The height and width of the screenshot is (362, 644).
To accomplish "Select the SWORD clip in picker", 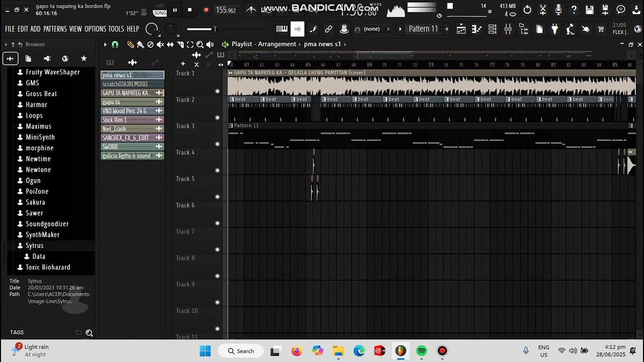I will (x=132, y=147).
